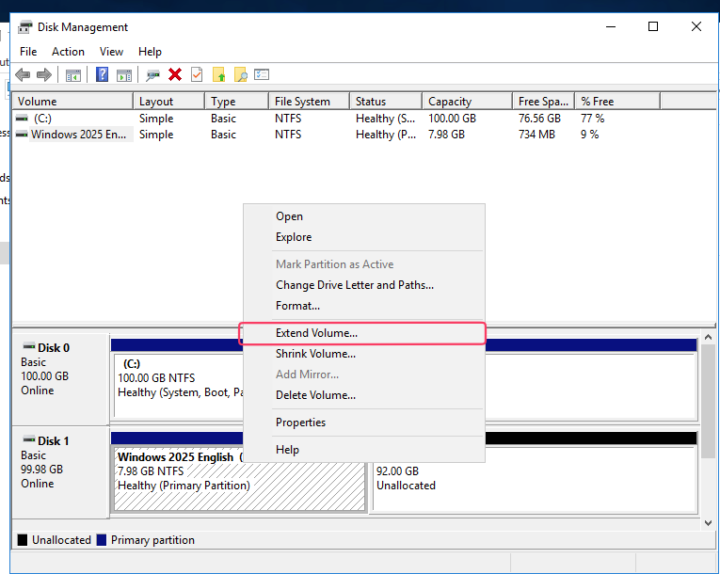
Task: Select Change Drive Letter and Paths option
Action: (354, 285)
